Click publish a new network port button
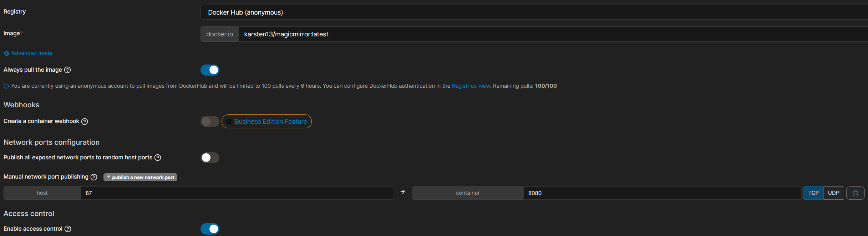The height and width of the screenshot is (236, 868). (x=140, y=177)
